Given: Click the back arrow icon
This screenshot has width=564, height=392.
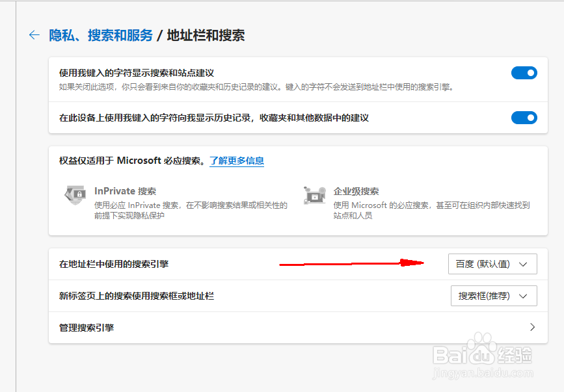Looking at the screenshot, I should click(x=34, y=35).
